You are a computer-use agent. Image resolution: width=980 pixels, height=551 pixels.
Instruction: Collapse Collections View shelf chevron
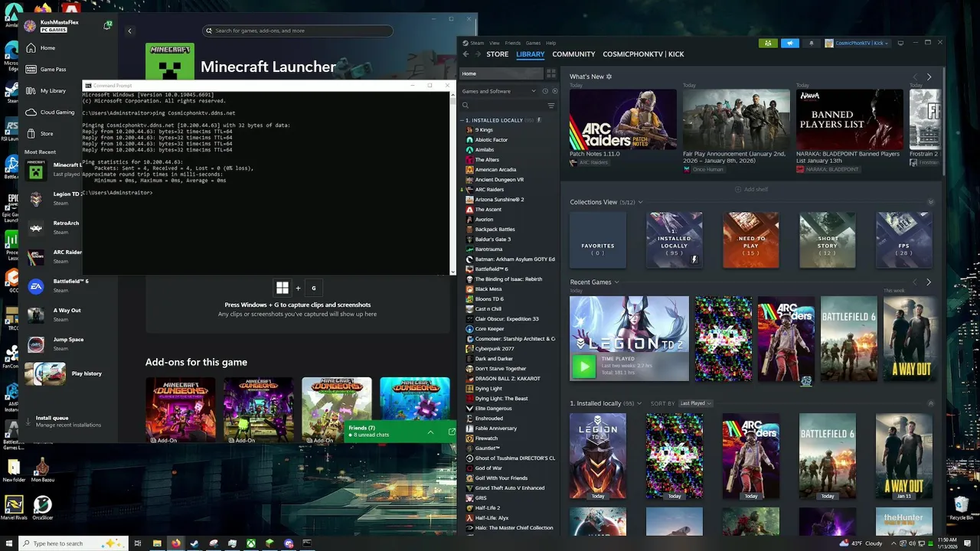coord(931,202)
